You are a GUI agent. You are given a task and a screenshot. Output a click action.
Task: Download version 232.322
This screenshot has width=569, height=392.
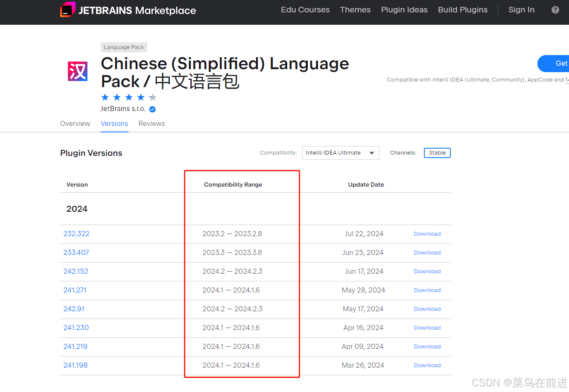[427, 234]
